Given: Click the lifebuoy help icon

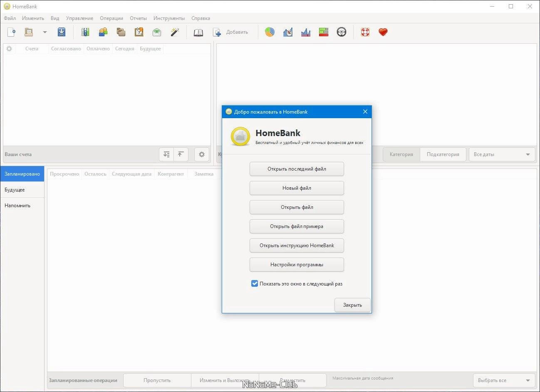Looking at the screenshot, I should click(365, 32).
